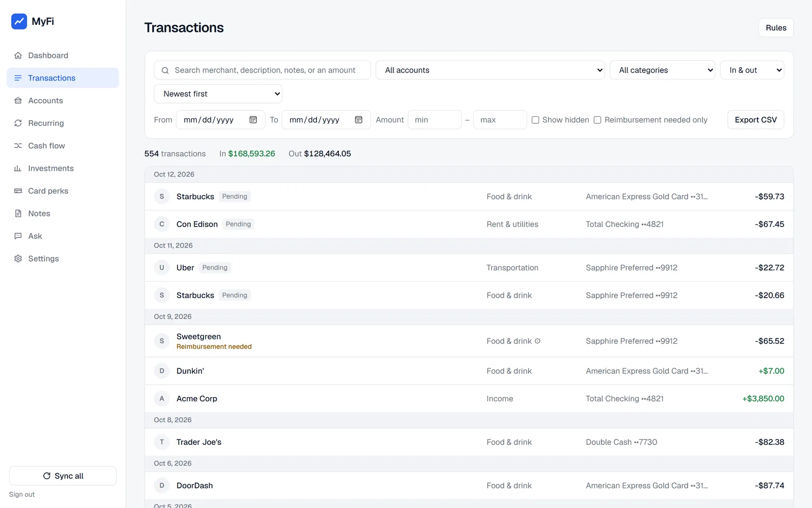This screenshot has height=508, width=812.
Task: Check Reimbursement needed only
Action: pyautogui.click(x=597, y=120)
